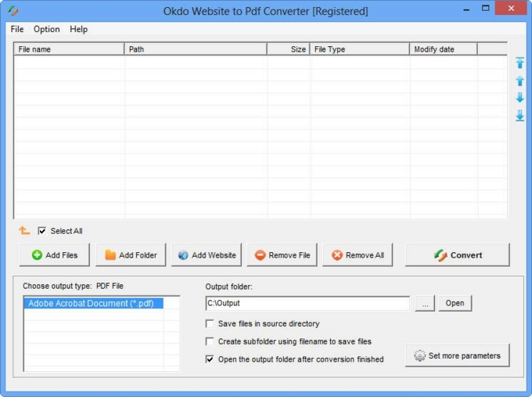Sort list by Size column header
Image resolution: width=532 pixels, height=404 pixels.
pyautogui.click(x=289, y=49)
